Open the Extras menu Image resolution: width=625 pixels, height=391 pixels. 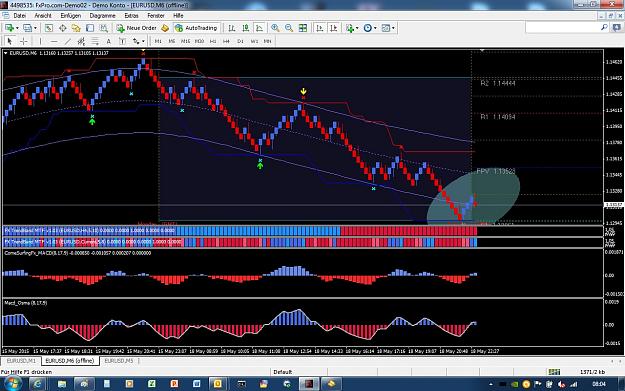131,16
